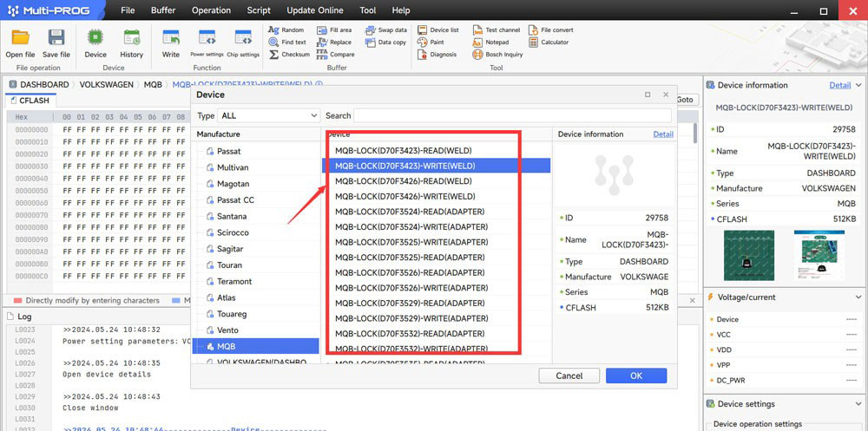Click the Checksum buffer tool
Viewport: 868px width, 431px height.
289,54
